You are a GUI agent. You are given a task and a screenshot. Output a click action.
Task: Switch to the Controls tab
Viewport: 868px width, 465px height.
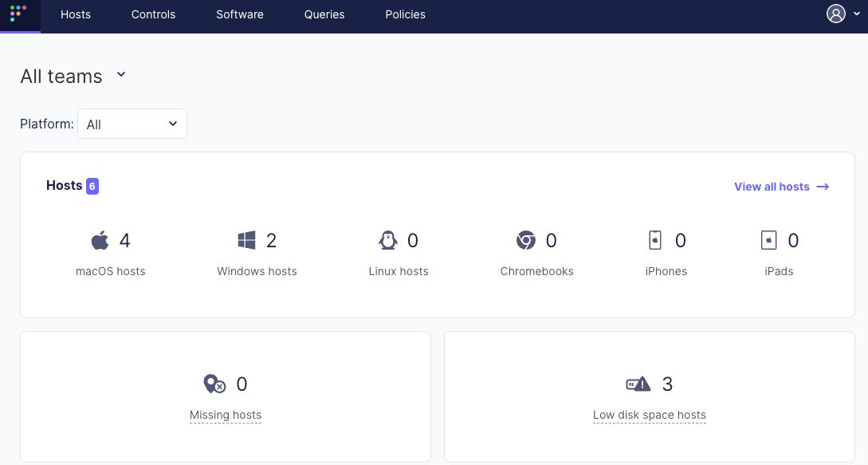[153, 14]
